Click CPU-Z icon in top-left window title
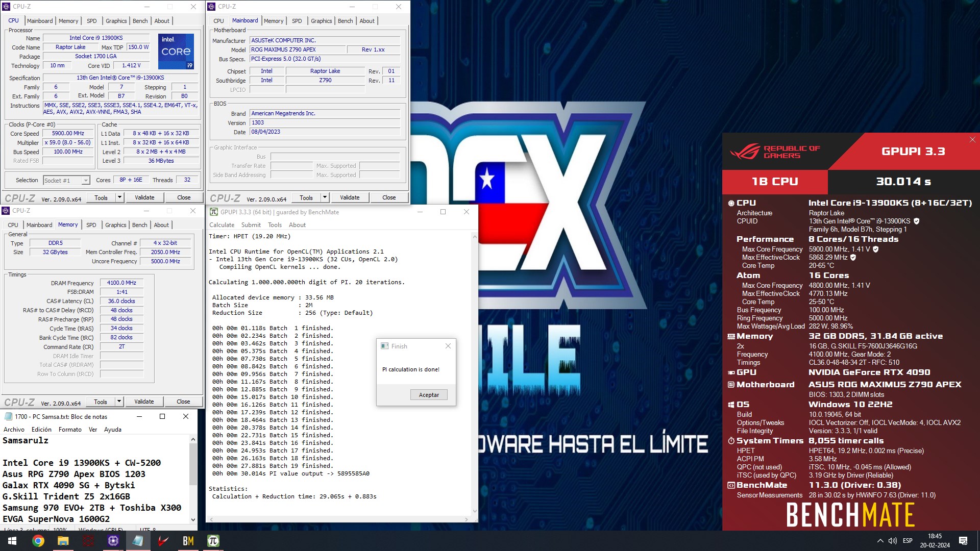This screenshot has height=551, width=980. tap(6, 7)
